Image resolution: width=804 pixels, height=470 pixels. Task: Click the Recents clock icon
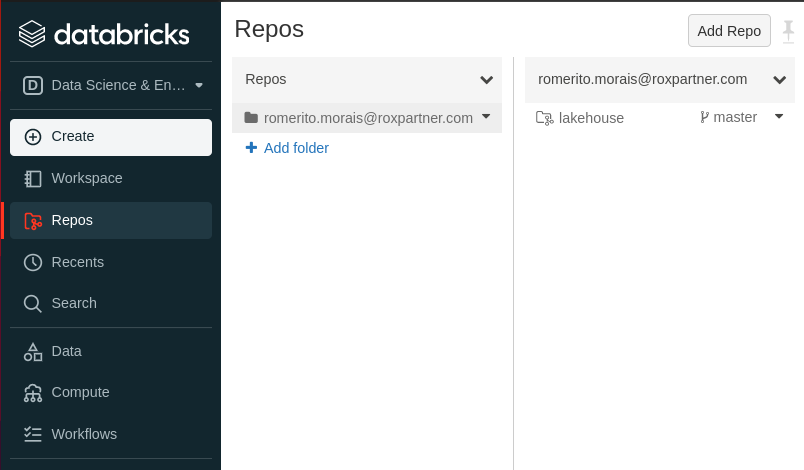[33, 262]
